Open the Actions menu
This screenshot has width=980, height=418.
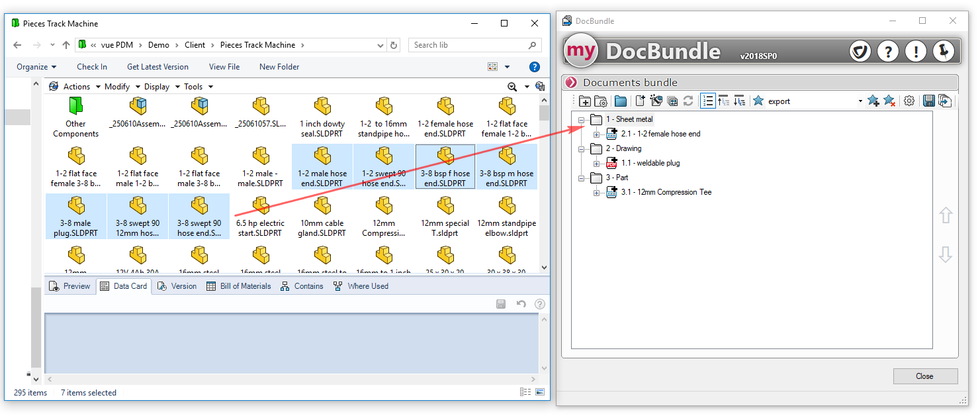pos(76,87)
